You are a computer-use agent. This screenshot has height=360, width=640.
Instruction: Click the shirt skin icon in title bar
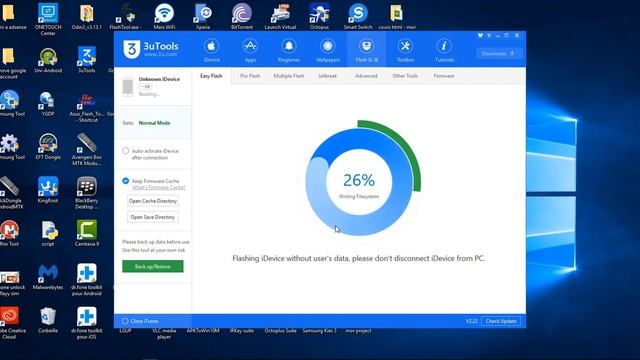[480, 36]
